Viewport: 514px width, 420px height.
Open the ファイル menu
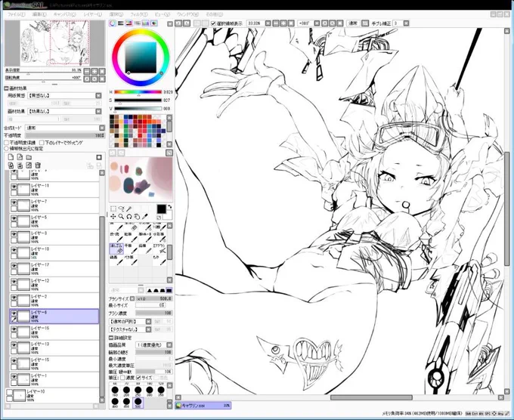point(16,14)
